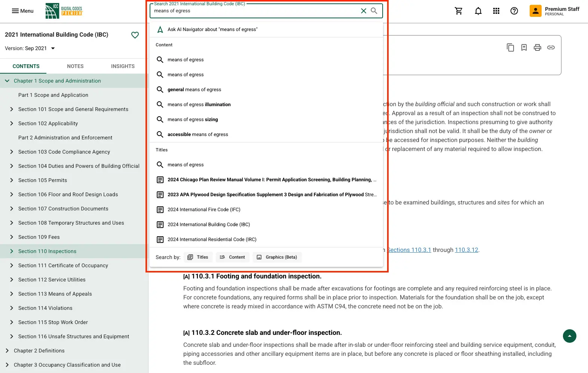Open the Version Sep 2021 dropdown
Viewport: 588px width, 373px height.
tap(30, 48)
